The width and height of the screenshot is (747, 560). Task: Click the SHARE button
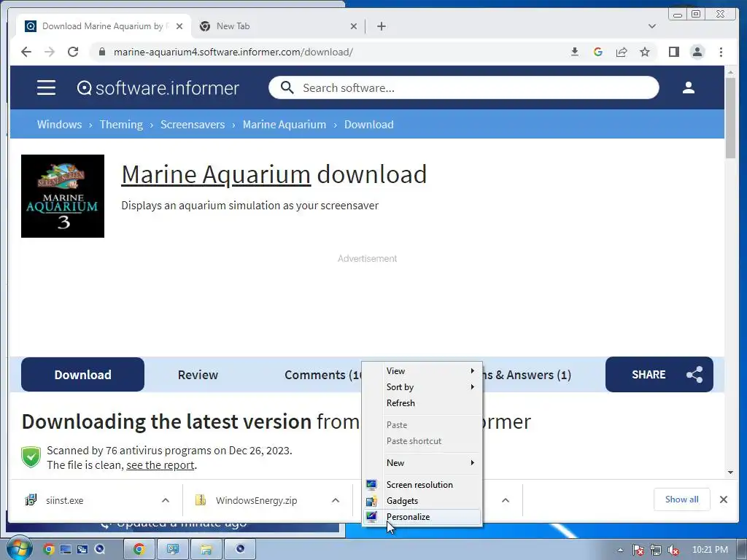coord(659,375)
